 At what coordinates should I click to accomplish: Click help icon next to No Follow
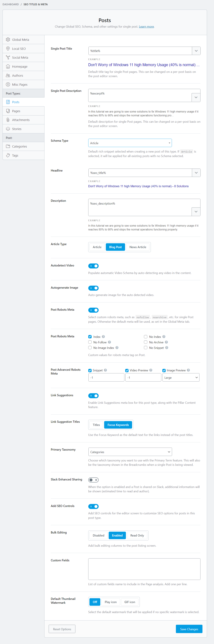pos(110,342)
